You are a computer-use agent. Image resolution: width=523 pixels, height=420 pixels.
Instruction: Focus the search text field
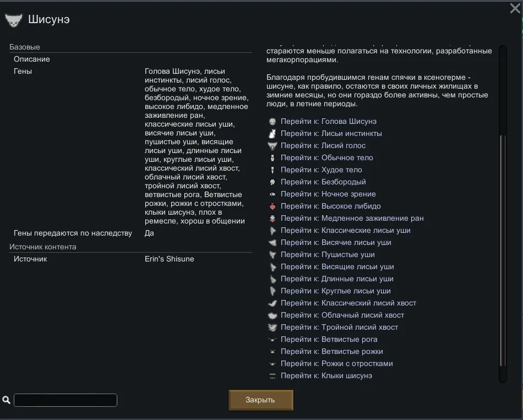point(66,400)
